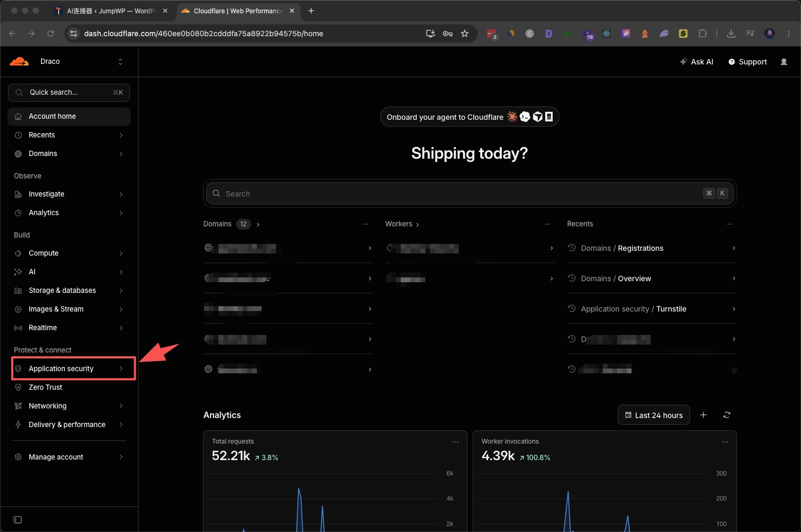Expand the Domains sidebar section
This screenshot has height=532, width=801.
(x=69, y=153)
